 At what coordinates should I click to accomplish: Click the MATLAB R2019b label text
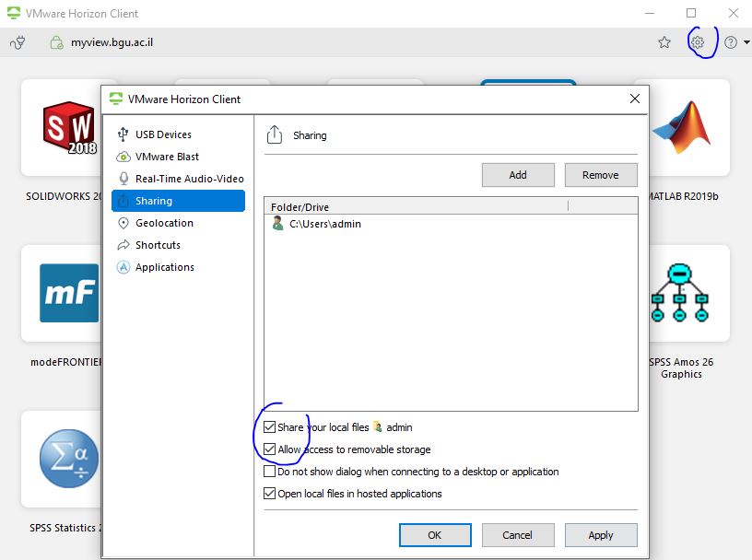tap(684, 196)
